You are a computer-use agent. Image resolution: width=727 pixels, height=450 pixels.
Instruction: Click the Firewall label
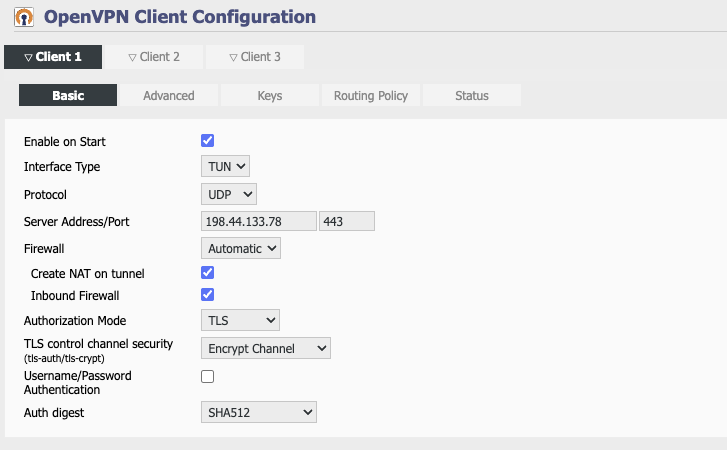(44, 249)
